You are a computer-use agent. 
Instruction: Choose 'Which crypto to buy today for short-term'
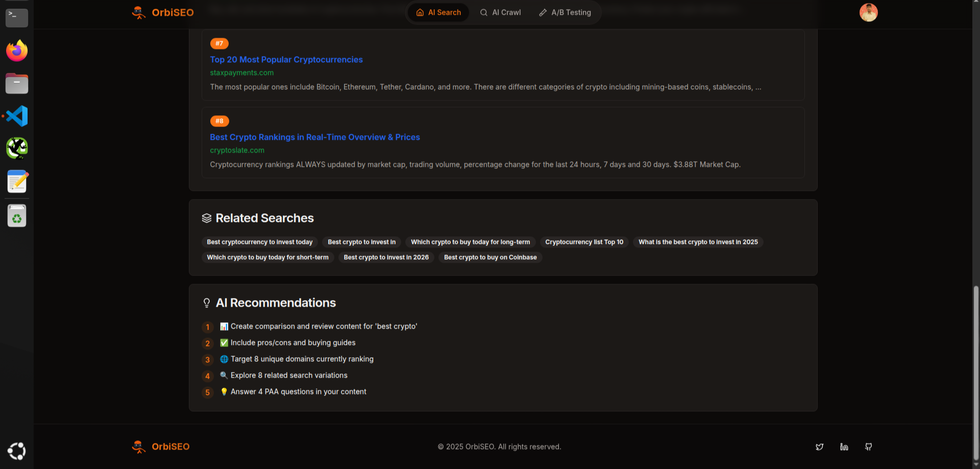click(267, 257)
